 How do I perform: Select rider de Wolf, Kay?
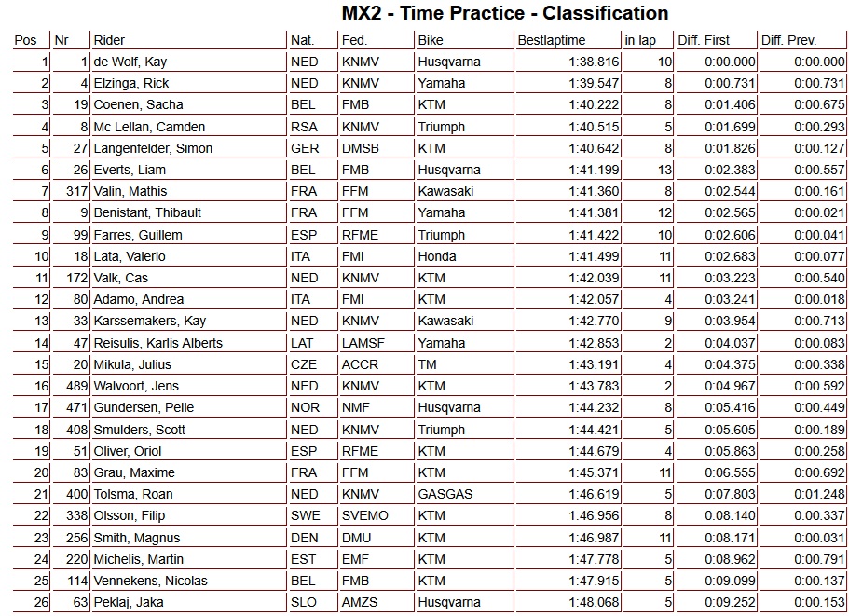[x=130, y=62]
